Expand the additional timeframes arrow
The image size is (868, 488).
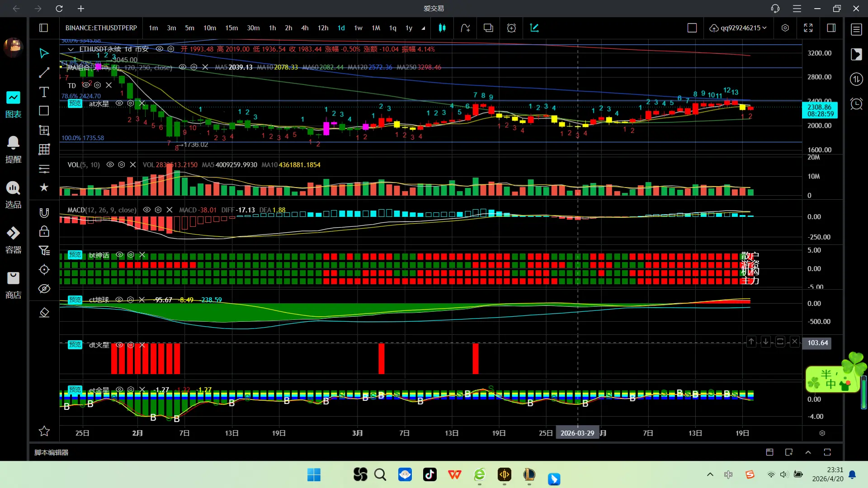point(423,28)
